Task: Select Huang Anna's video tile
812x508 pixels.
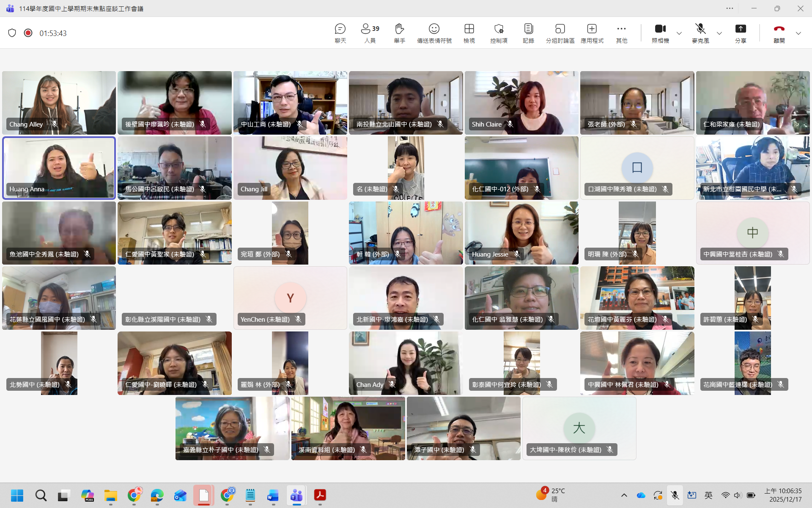Action: [x=59, y=168]
